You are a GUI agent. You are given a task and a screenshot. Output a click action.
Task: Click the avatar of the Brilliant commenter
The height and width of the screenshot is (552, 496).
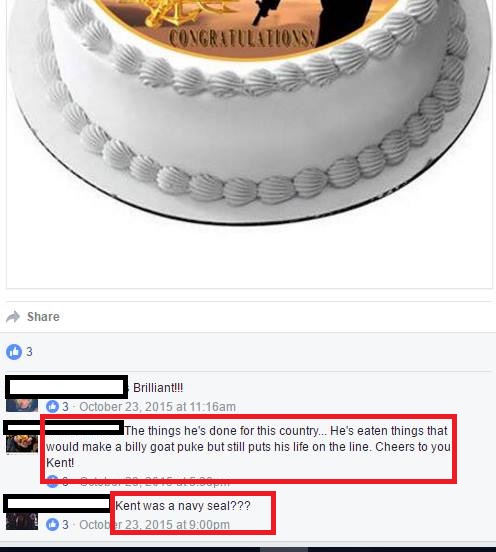tap(22, 405)
